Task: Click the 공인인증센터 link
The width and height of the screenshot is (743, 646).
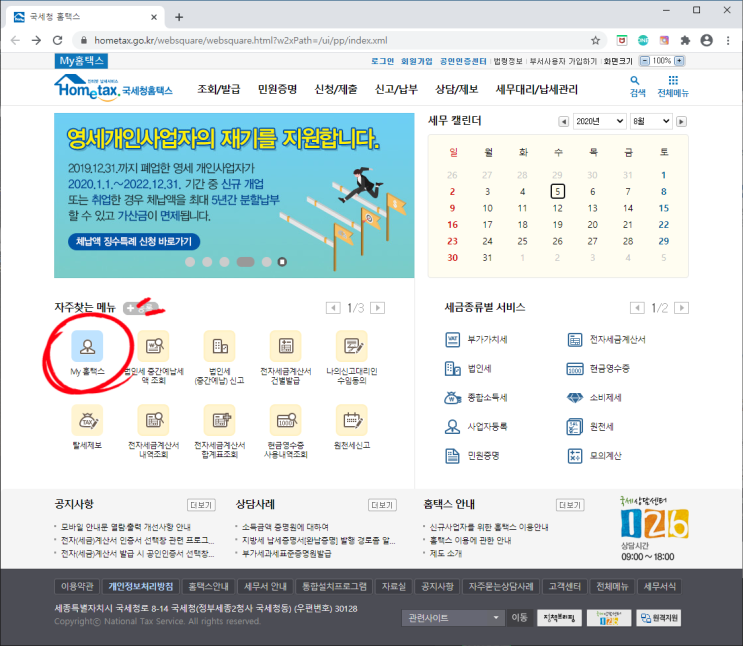Action: pos(463,61)
